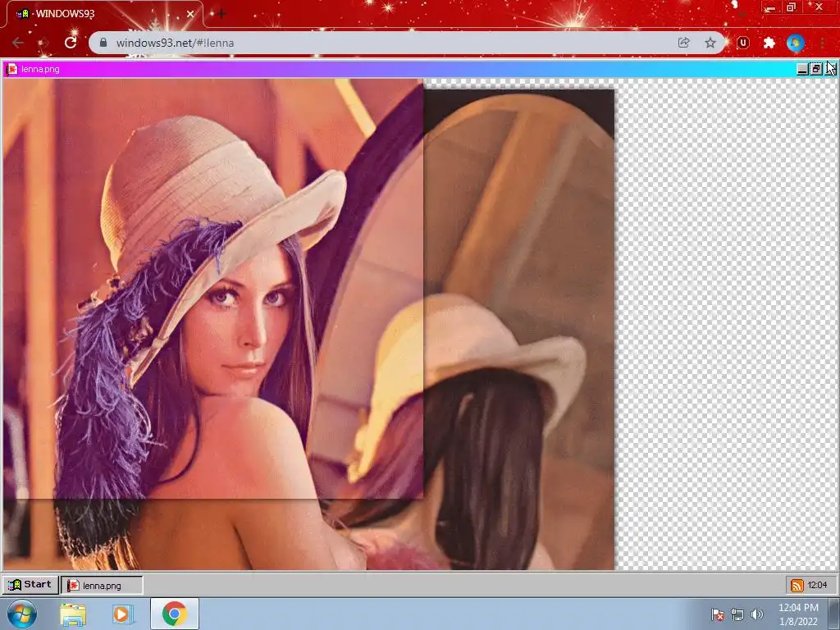Viewport: 840px width, 630px height.
Task: Open the Chrome three-dot menu
Action: tap(822, 43)
